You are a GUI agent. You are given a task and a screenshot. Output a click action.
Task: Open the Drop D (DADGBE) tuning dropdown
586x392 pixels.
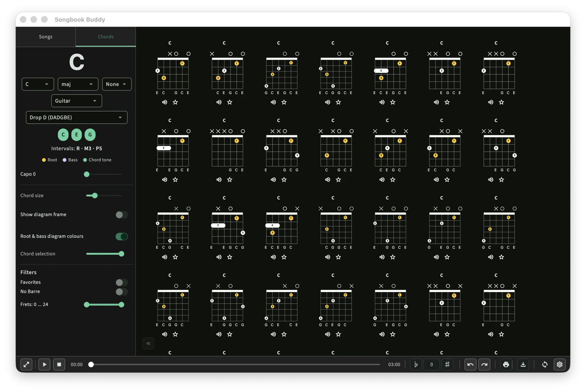(x=77, y=117)
